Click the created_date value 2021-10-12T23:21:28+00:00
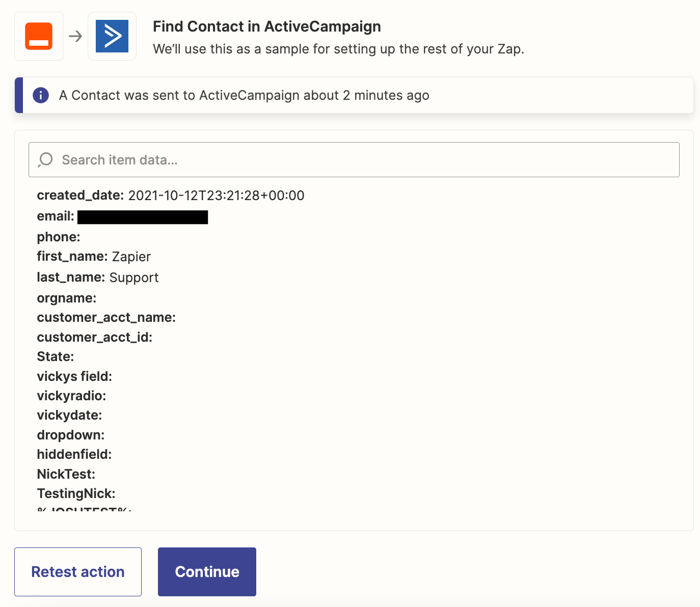 pyautogui.click(x=216, y=196)
